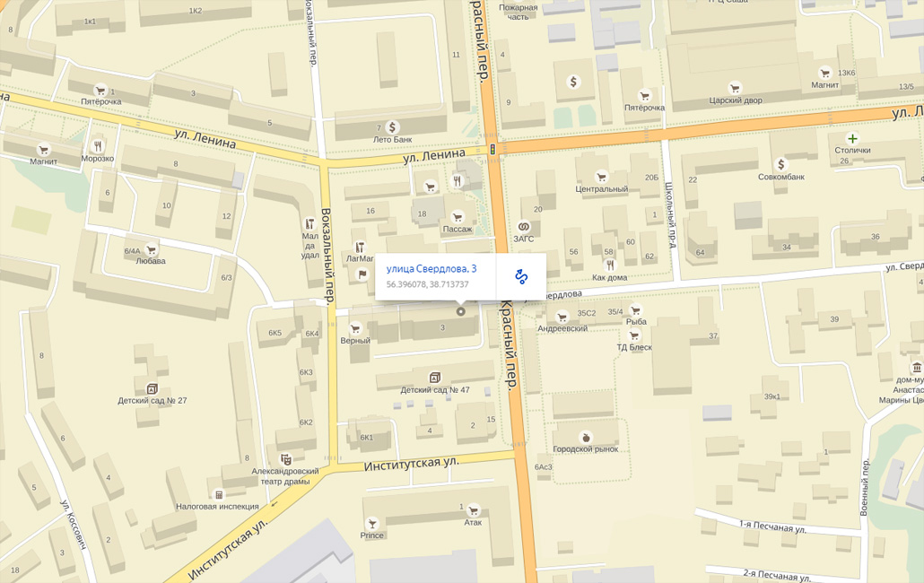Click the Атак supermarket cart icon

473,510
